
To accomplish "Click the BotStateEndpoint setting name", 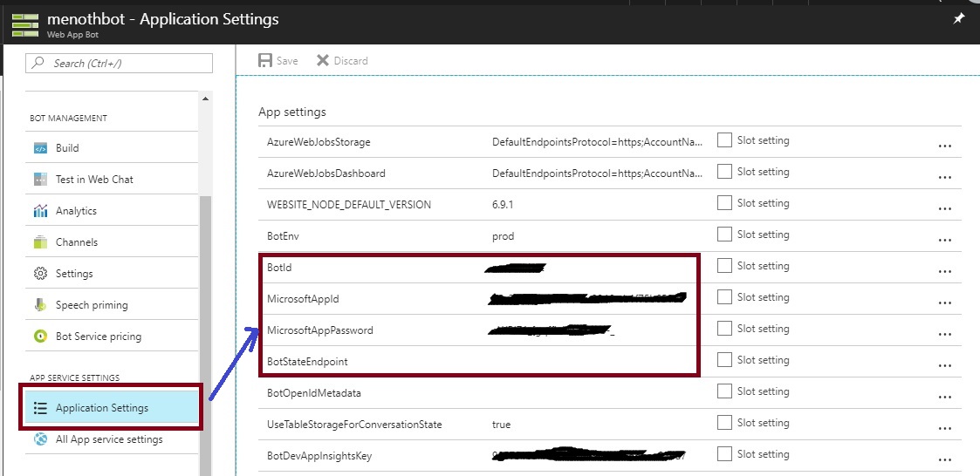I will click(307, 362).
